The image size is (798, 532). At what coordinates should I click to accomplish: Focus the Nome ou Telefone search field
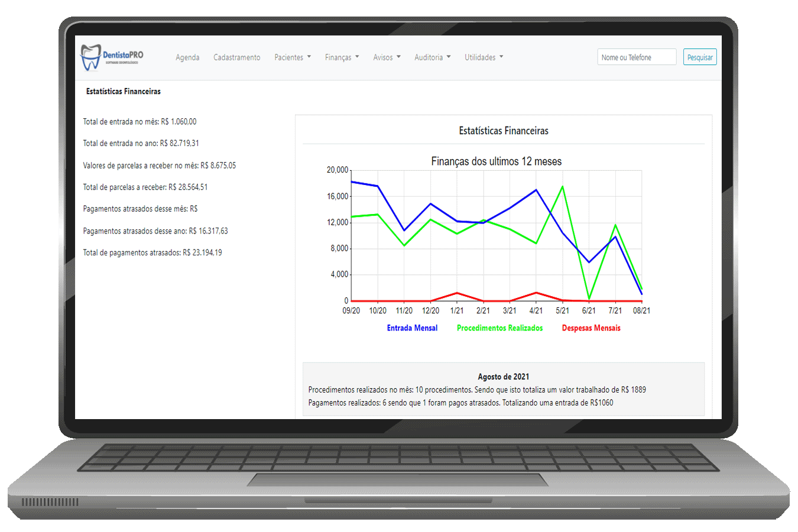(x=636, y=57)
